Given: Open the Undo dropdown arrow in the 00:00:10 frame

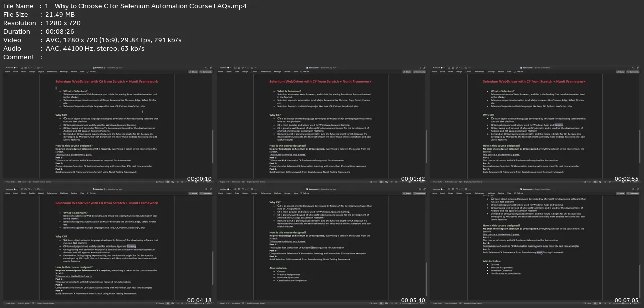Looking at the screenshot, I should point(32,68).
